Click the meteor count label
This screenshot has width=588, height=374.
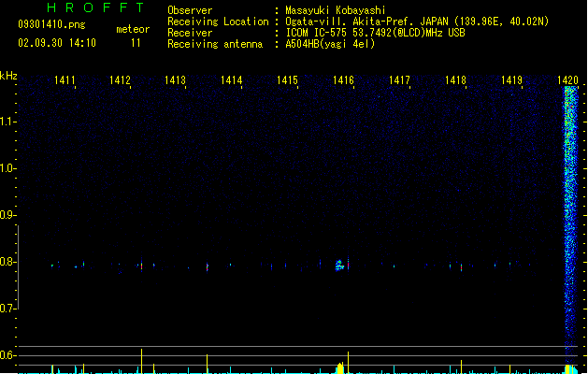pos(133,29)
